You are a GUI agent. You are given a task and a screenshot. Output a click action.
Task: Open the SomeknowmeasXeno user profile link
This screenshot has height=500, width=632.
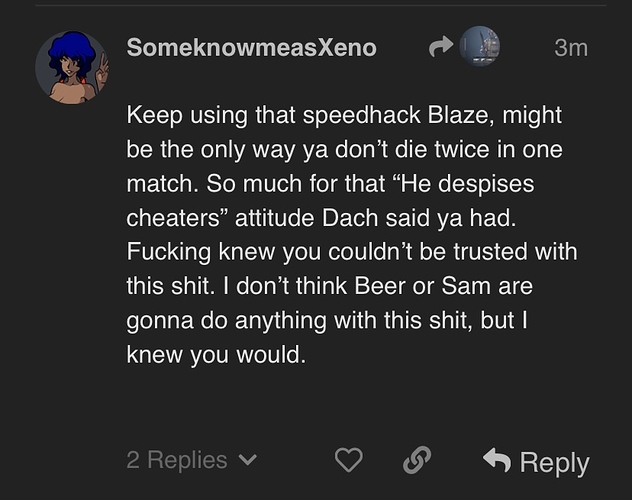[251, 47]
